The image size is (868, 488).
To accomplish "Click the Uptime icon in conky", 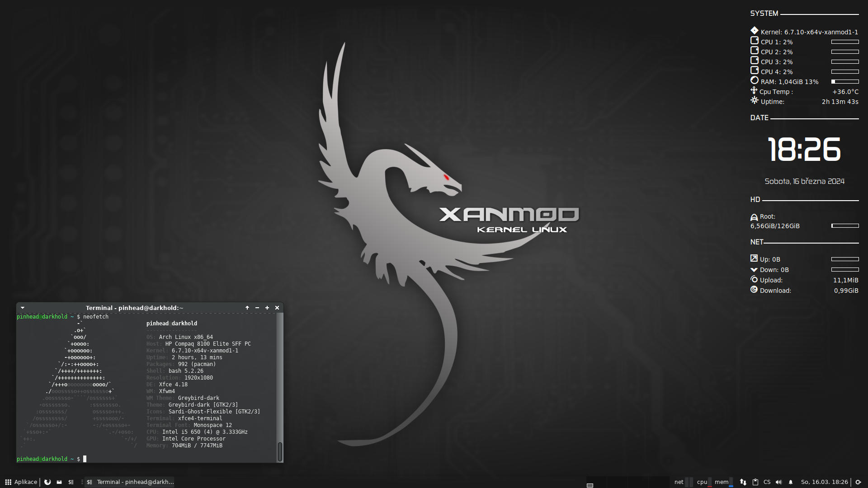I will click(754, 100).
